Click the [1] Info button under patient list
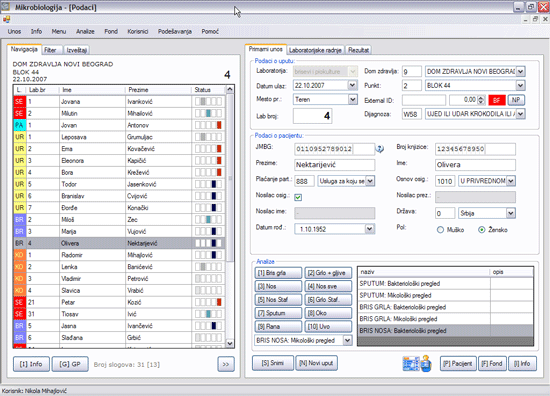This screenshot has width=550, height=396. [x=31, y=364]
